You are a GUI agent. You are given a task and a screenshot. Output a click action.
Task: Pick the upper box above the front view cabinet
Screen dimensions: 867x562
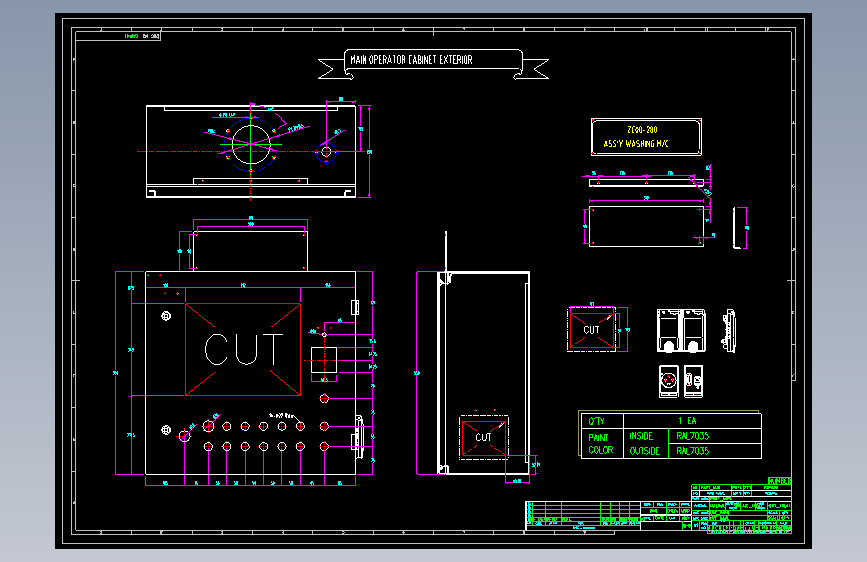250,251
